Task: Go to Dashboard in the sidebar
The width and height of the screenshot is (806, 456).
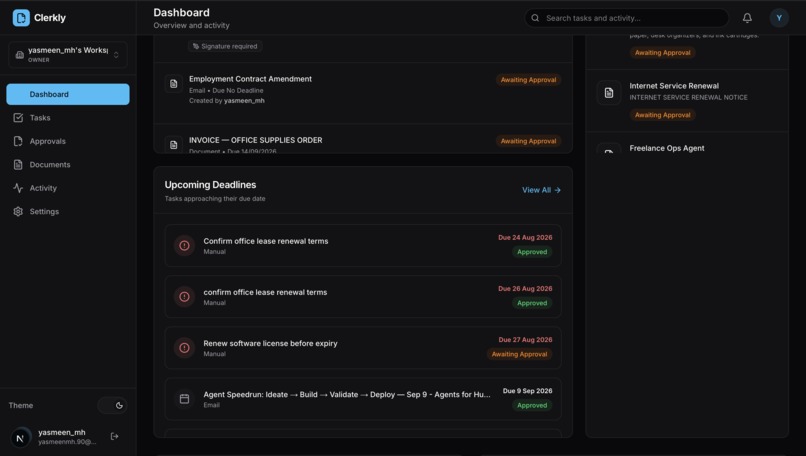Action: point(68,94)
